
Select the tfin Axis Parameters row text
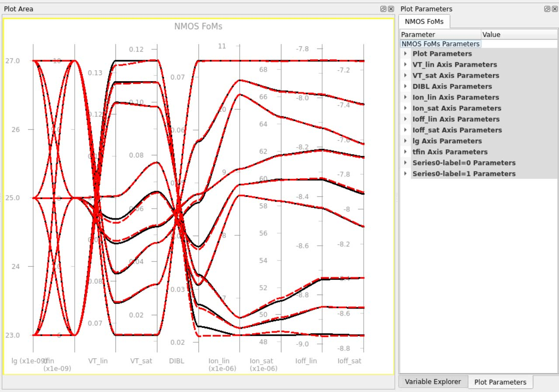click(x=450, y=152)
